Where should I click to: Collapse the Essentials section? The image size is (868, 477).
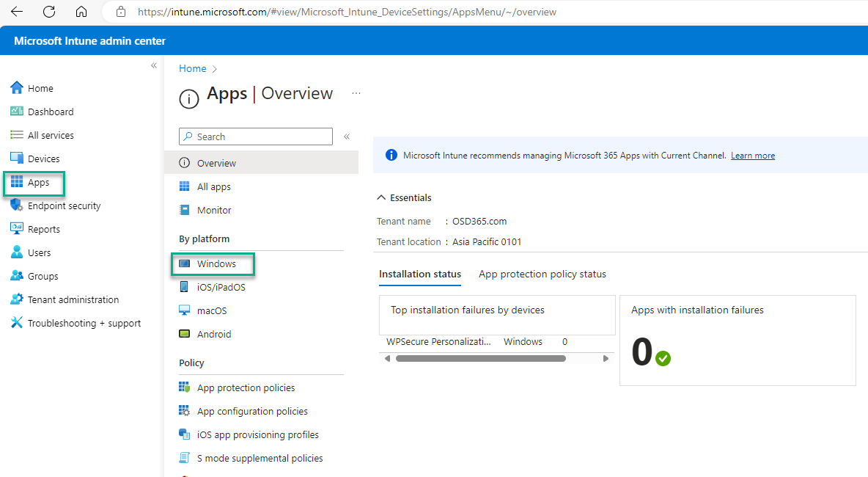[380, 197]
